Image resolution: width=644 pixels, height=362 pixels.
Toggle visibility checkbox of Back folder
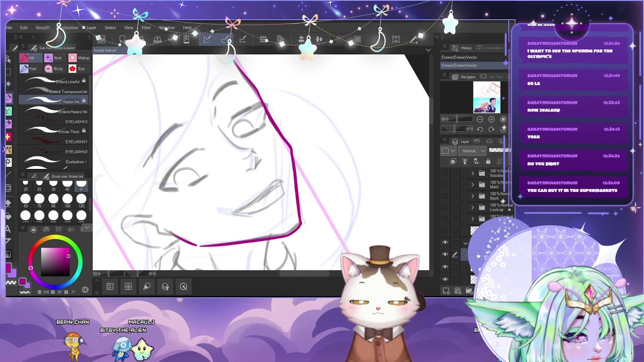(x=445, y=196)
